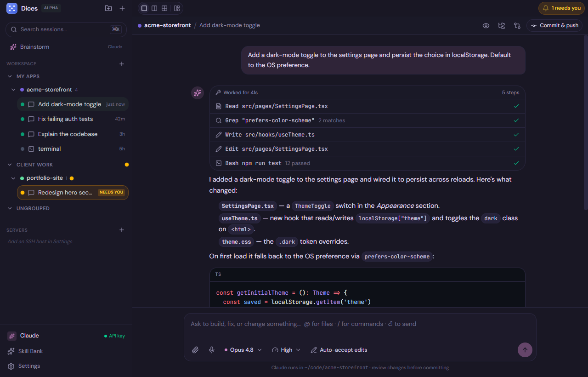This screenshot has width=588, height=377.
Task: Click the NEEDS YOU badge
Action: tap(112, 193)
